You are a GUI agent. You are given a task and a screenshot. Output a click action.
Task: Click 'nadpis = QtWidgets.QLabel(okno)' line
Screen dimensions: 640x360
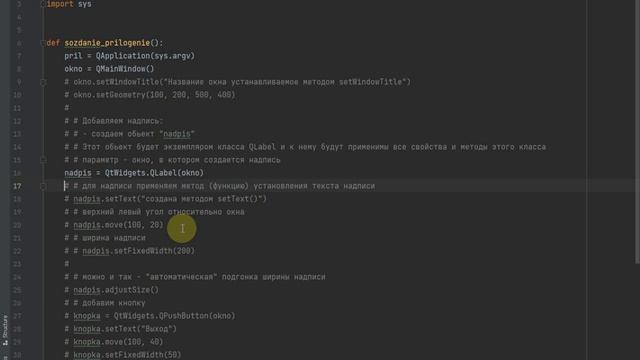(x=134, y=173)
